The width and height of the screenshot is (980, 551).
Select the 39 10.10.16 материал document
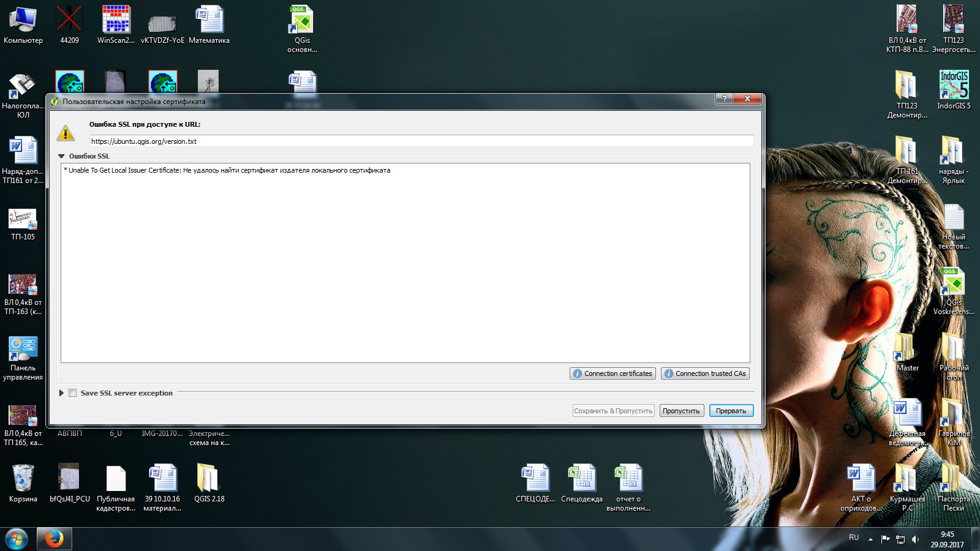[162, 488]
